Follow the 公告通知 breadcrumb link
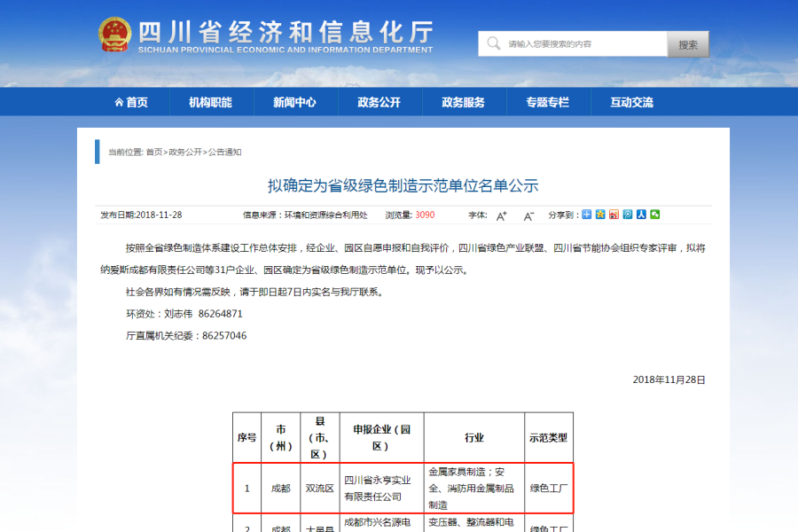 [x=224, y=153]
